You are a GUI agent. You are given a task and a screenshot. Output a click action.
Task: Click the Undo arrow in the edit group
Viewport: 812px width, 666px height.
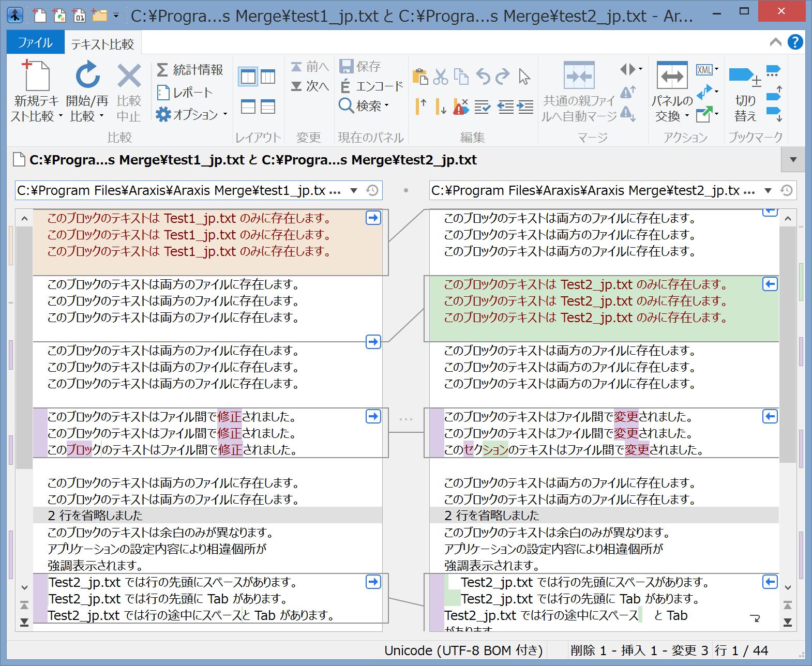point(483,77)
